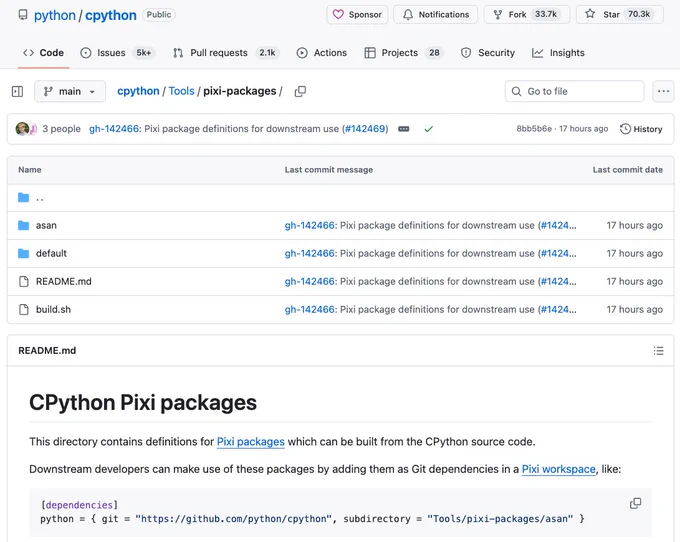Switch to the Actions tab
Viewport: 680px width, 542px height.
(321, 53)
